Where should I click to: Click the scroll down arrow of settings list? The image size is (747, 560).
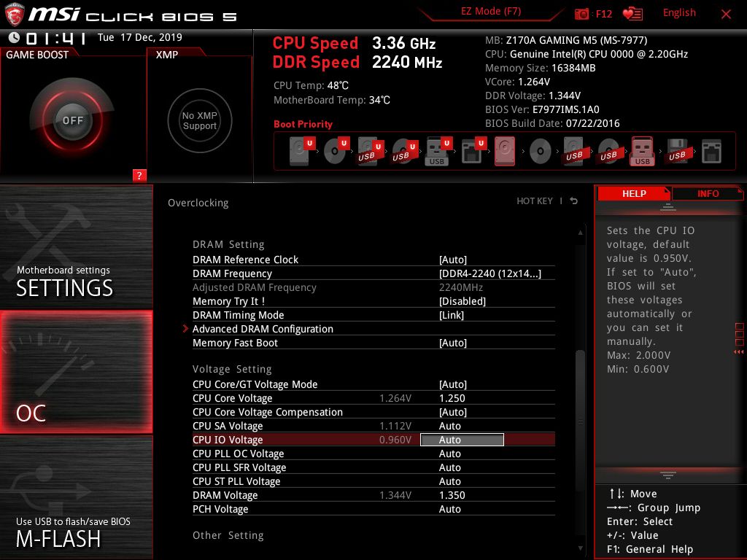pyautogui.click(x=580, y=548)
